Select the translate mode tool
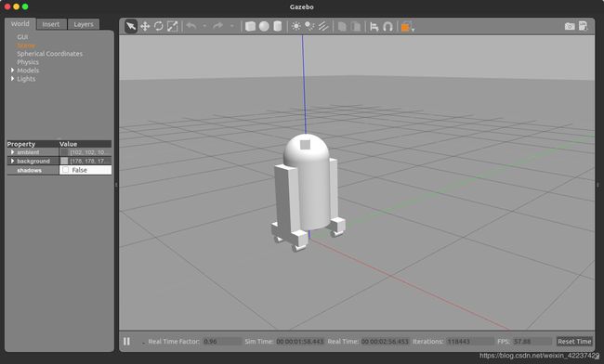The image size is (604, 364). click(x=145, y=26)
